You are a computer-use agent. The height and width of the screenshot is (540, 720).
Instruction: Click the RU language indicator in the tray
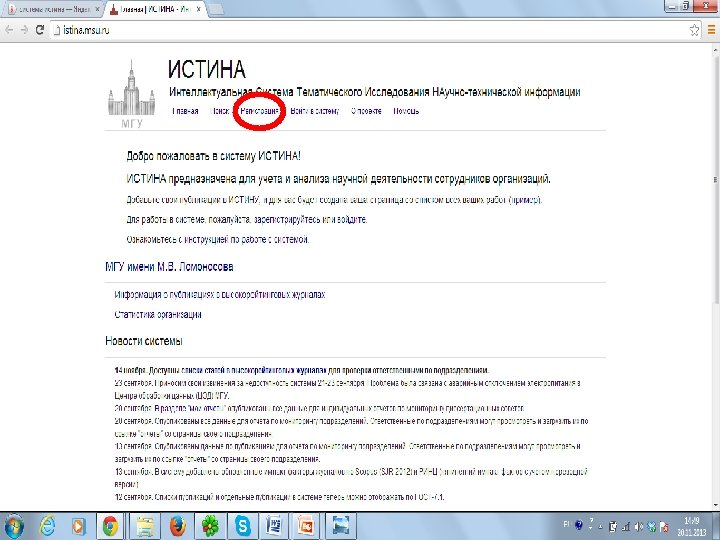pos(566,524)
